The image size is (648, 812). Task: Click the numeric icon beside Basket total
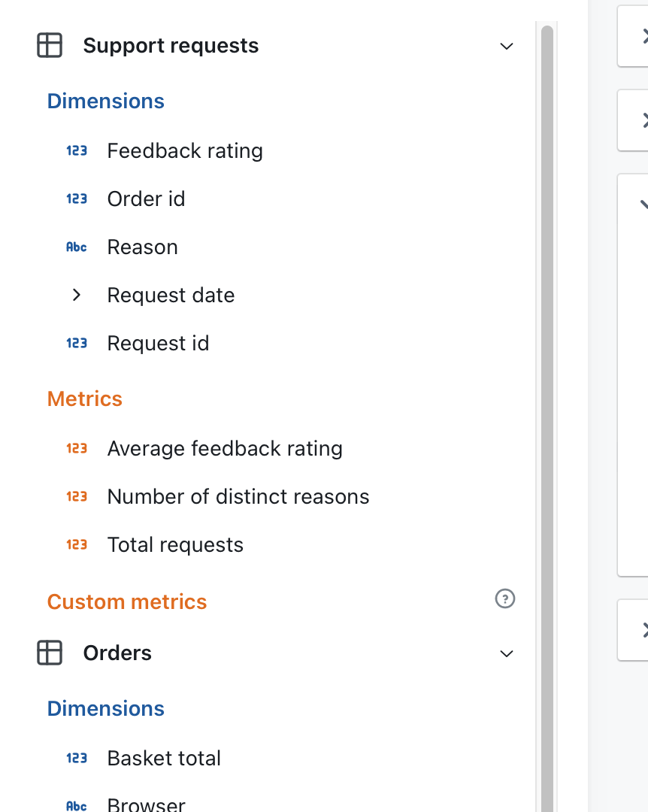tap(76, 758)
